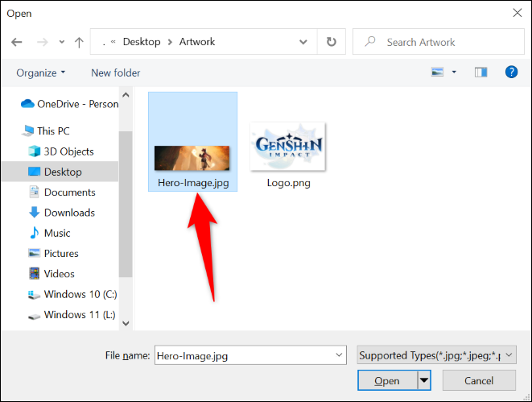
Task: Click Desktop in the address path
Action: coord(142,42)
